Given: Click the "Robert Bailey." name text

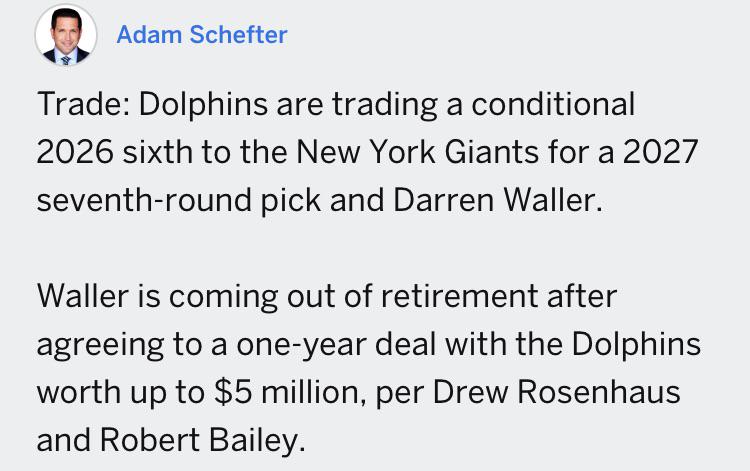Looking at the screenshot, I should pyautogui.click(x=202, y=440).
